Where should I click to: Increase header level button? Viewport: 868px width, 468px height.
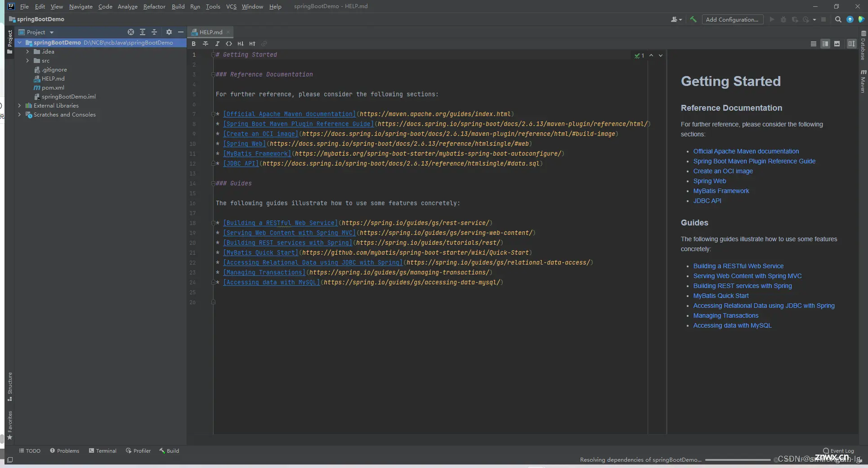click(x=252, y=44)
